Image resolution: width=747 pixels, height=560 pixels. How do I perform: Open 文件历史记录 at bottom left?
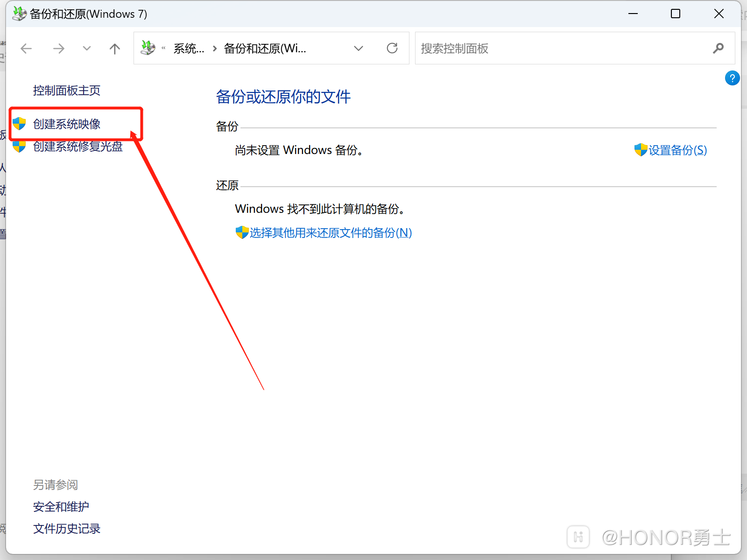coord(66,528)
